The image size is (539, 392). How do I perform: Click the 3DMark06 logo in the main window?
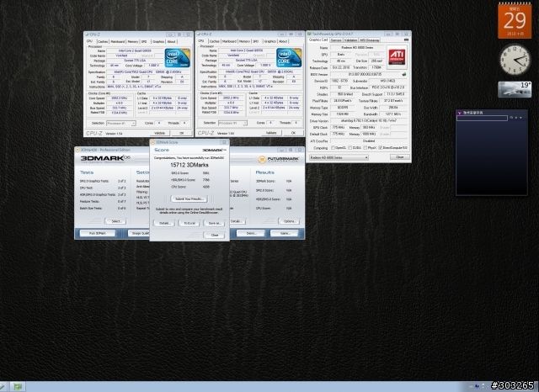click(105, 159)
